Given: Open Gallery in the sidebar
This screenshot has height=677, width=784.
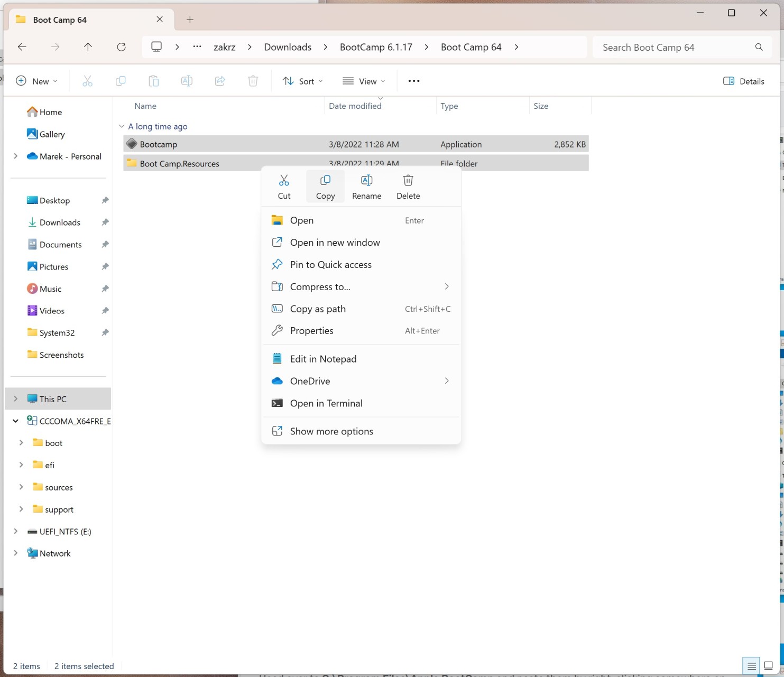Looking at the screenshot, I should click(47, 134).
